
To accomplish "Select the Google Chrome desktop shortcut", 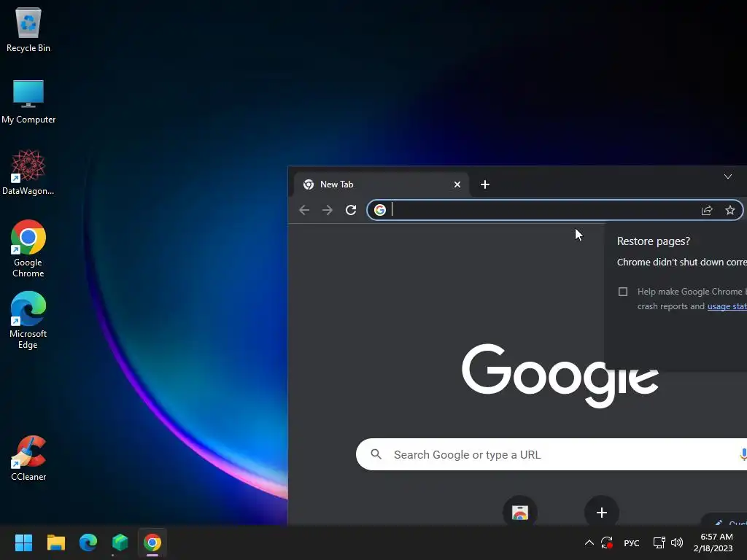I will [28, 249].
